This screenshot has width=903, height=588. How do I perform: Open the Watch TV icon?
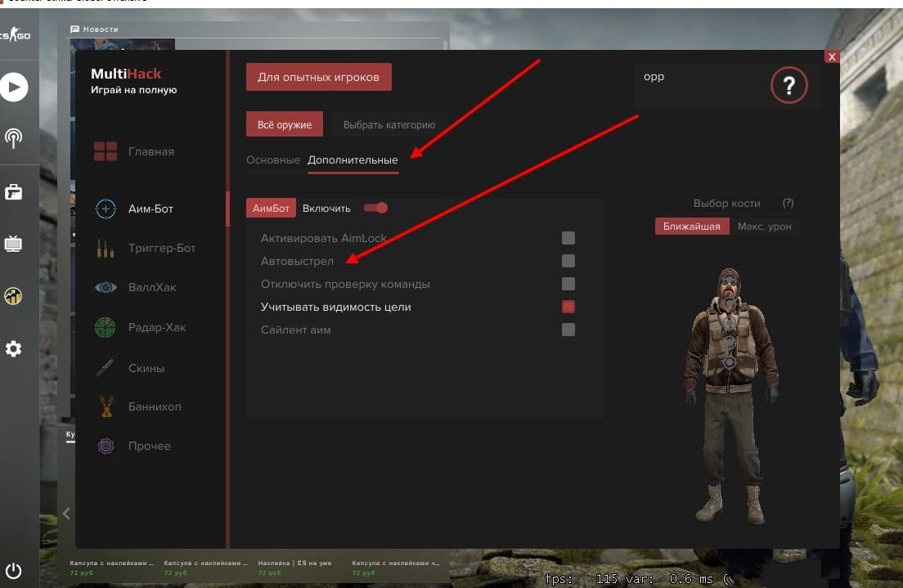[13, 244]
